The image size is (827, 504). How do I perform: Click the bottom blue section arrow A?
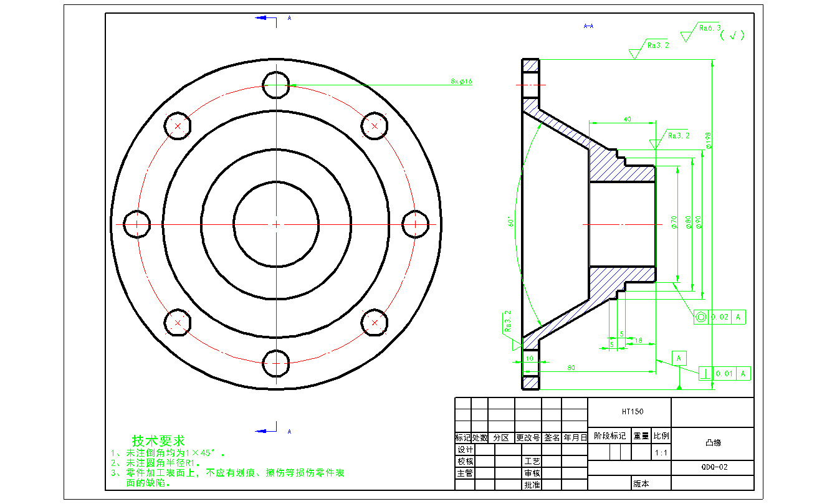pyautogui.click(x=266, y=430)
